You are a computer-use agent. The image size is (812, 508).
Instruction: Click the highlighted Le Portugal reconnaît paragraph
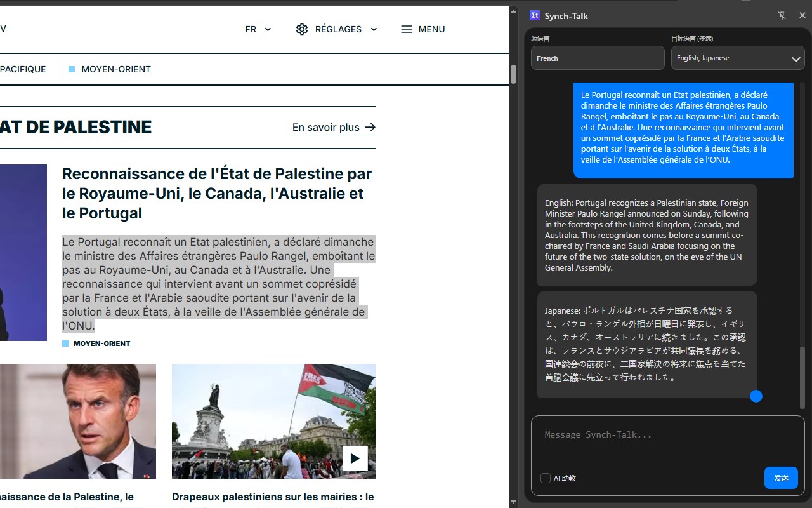(x=218, y=284)
